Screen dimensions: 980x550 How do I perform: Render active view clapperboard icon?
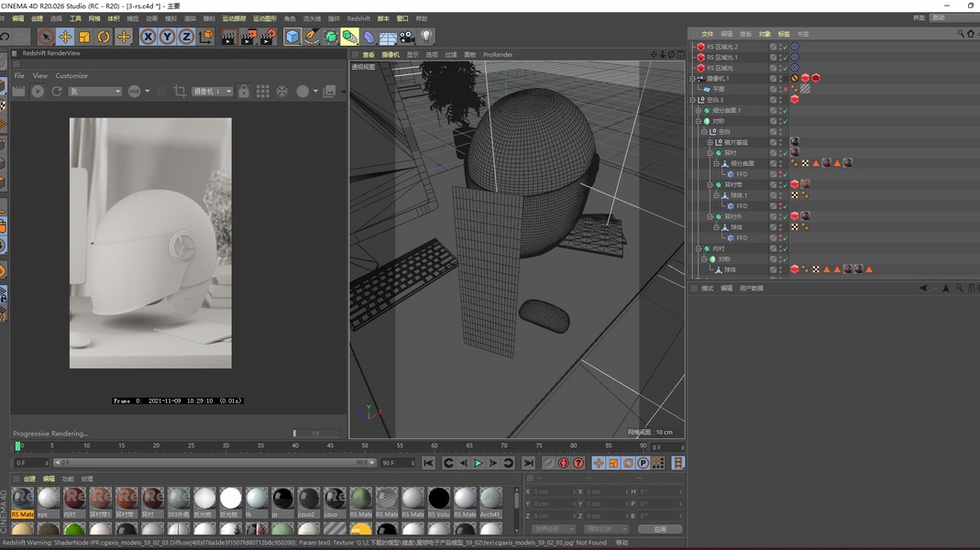point(228,37)
